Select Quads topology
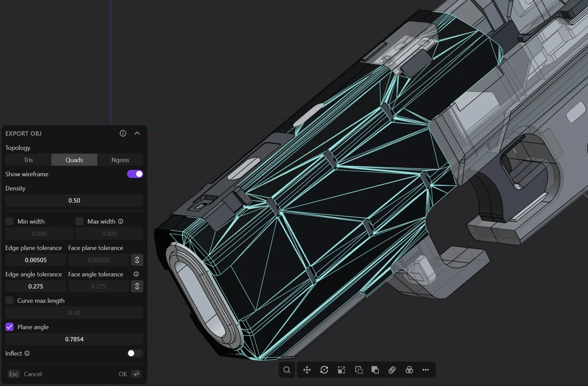588x386 pixels. click(74, 160)
